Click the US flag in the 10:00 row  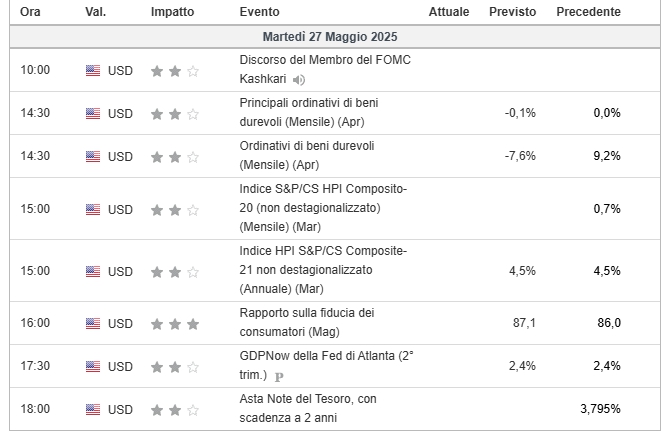[x=93, y=70]
